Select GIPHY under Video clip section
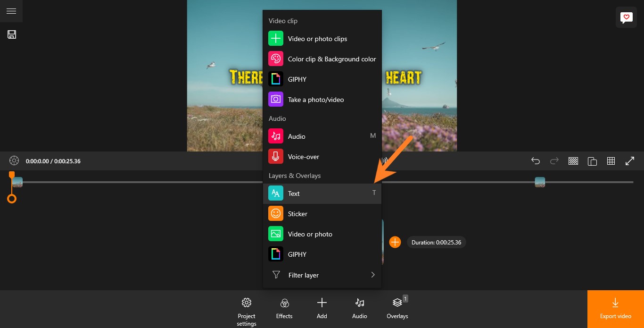 coord(322,79)
